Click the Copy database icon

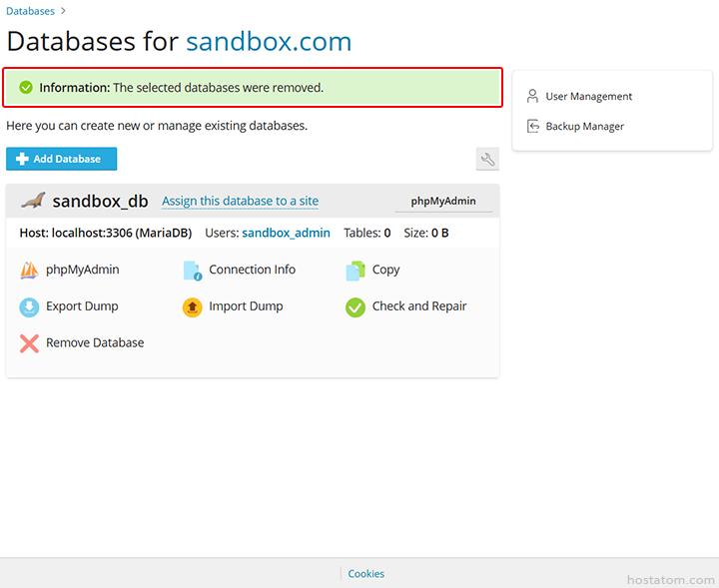(356, 270)
